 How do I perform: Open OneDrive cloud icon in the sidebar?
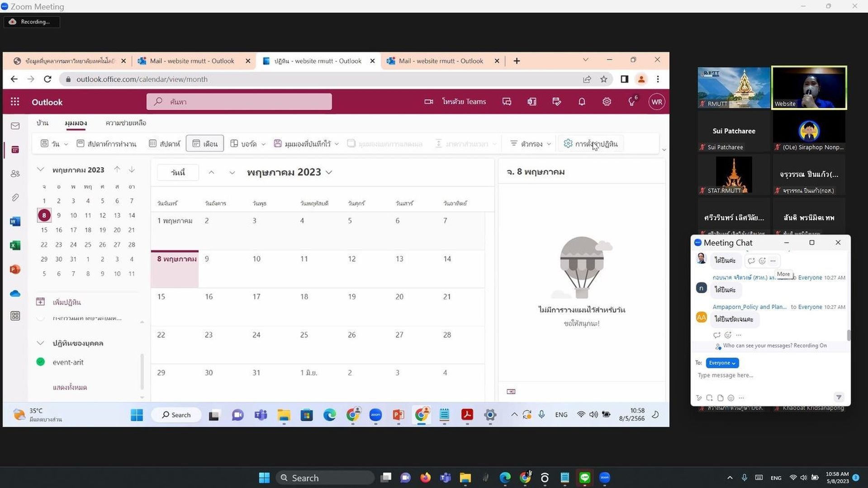point(15,294)
